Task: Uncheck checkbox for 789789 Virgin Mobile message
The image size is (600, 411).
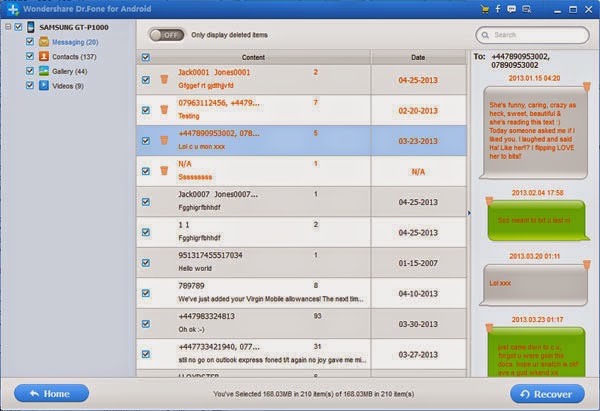Action: [x=146, y=293]
